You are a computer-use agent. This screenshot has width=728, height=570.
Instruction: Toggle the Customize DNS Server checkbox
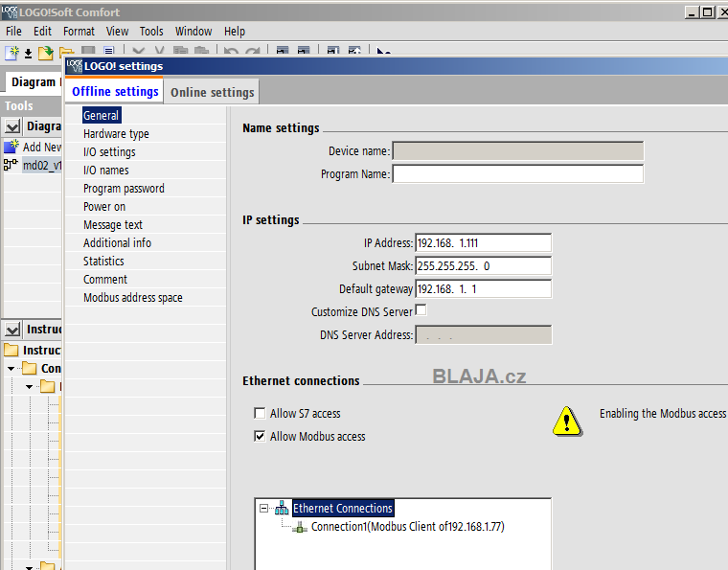[421, 309]
